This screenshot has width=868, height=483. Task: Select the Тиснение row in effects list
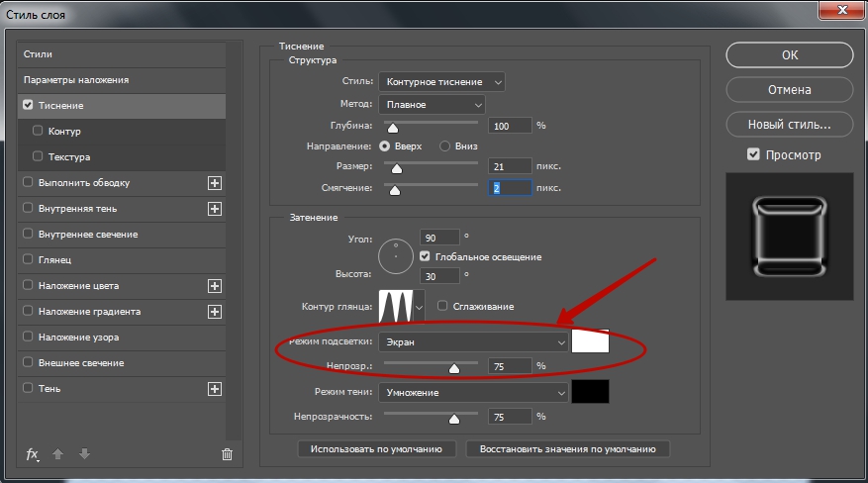pyautogui.click(x=122, y=106)
